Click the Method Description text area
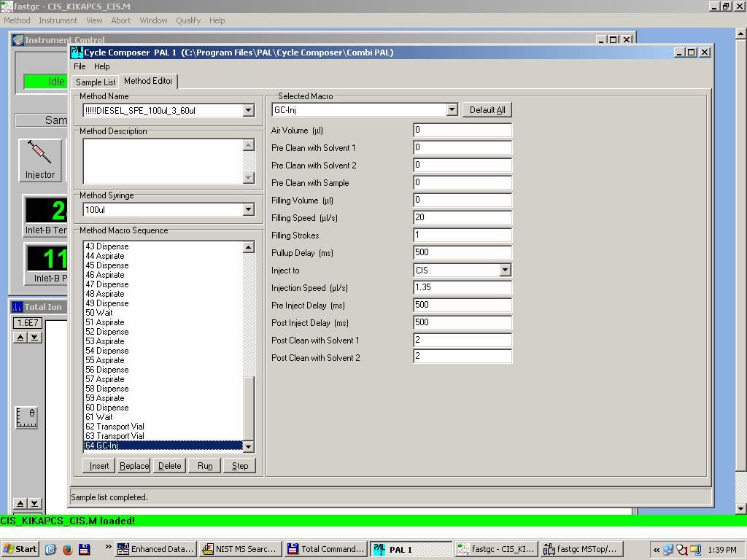The image size is (747, 560). pos(163,161)
